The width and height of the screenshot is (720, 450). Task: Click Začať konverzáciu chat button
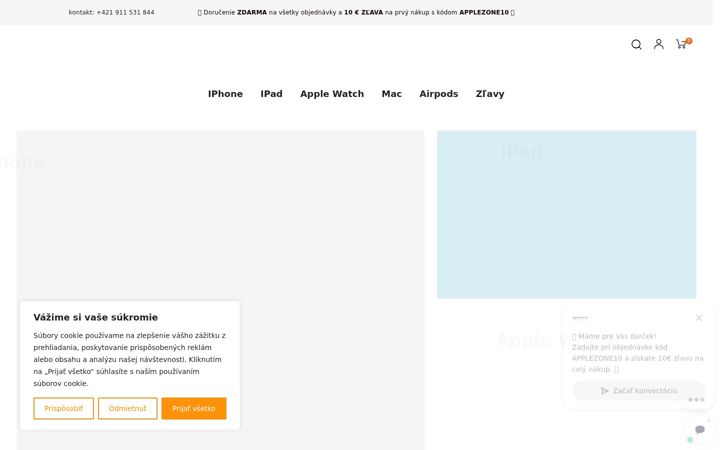click(639, 391)
